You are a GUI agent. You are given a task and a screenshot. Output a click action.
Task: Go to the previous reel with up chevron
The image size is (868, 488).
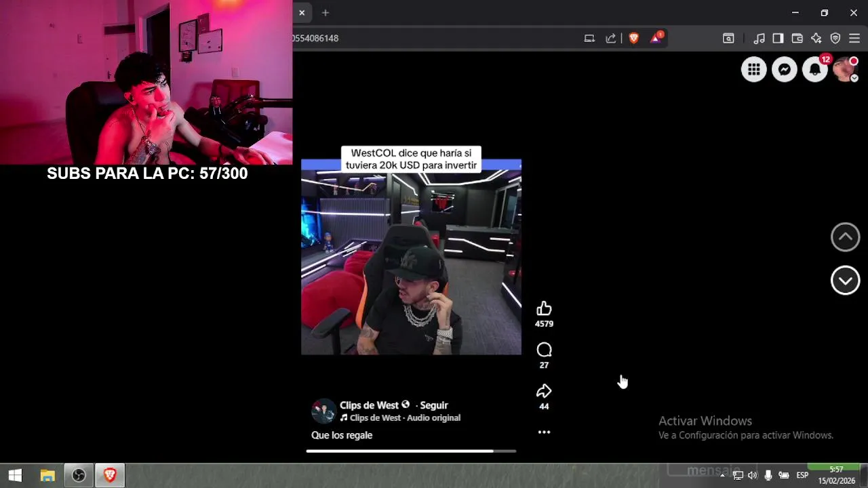[845, 237]
